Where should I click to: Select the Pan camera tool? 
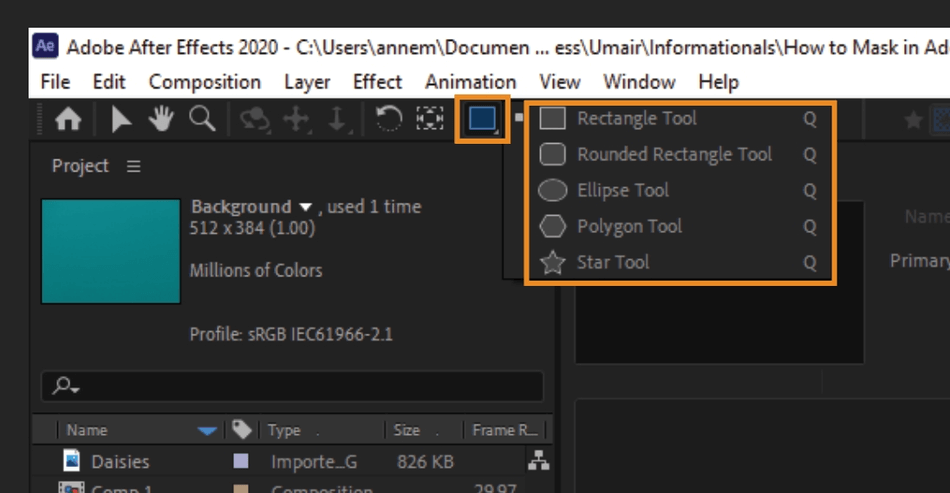297,119
